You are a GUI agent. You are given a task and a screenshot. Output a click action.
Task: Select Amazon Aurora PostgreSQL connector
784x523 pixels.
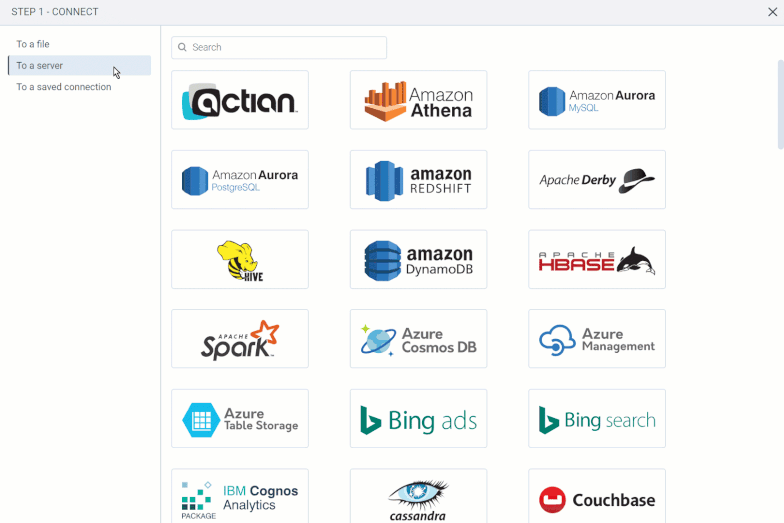pyautogui.click(x=240, y=180)
